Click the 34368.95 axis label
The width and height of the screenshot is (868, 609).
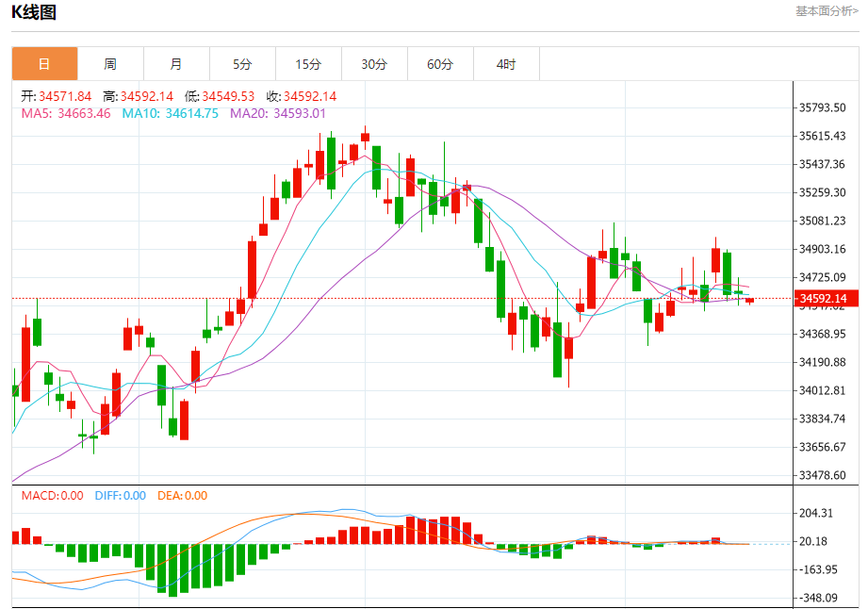[823, 334]
